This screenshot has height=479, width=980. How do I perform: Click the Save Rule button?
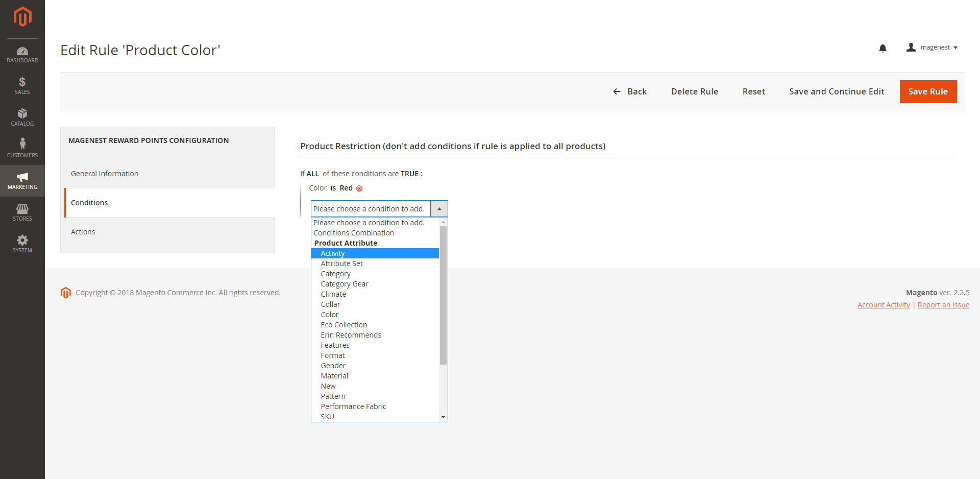[x=927, y=91]
